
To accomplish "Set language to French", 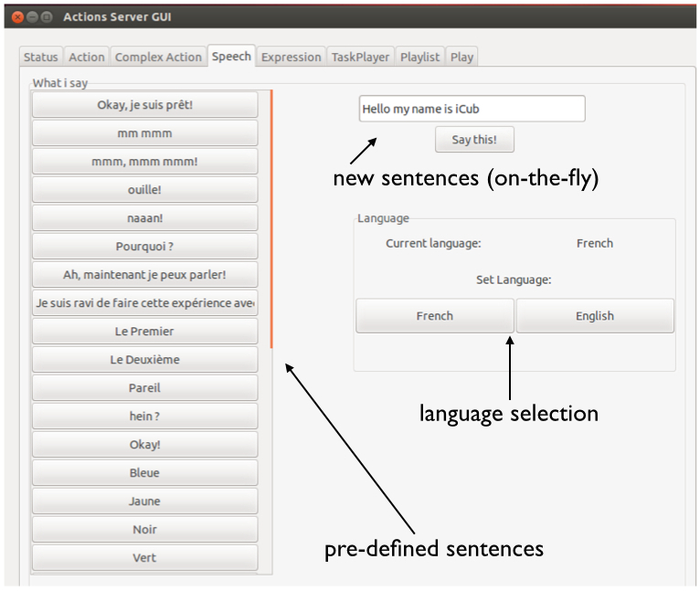I will coord(434,316).
